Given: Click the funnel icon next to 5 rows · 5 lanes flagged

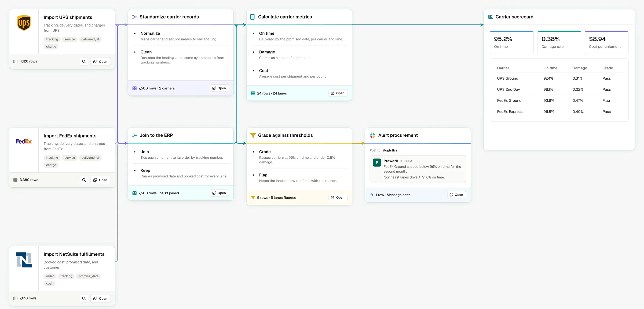Looking at the screenshot, I should point(253,198).
